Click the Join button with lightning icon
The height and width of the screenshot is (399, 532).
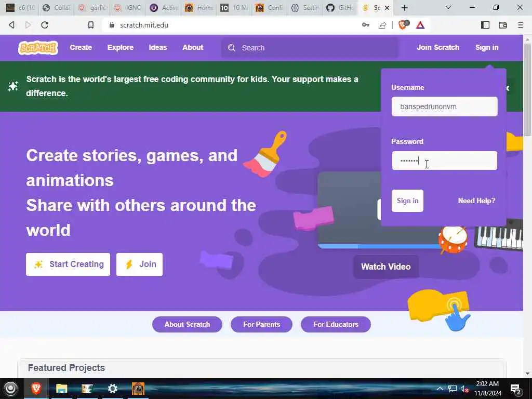[x=139, y=264]
